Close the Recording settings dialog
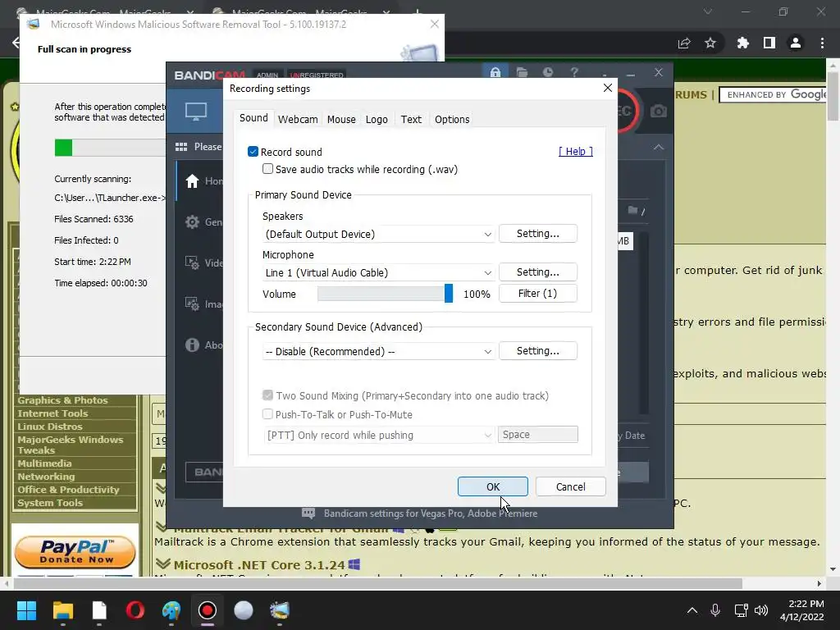The image size is (840, 630). [608, 88]
